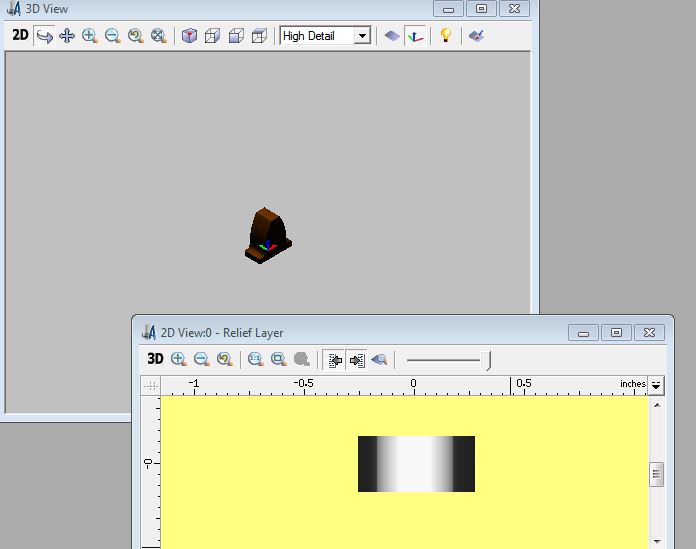Select the twiddle rotate view tool

[44, 36]
